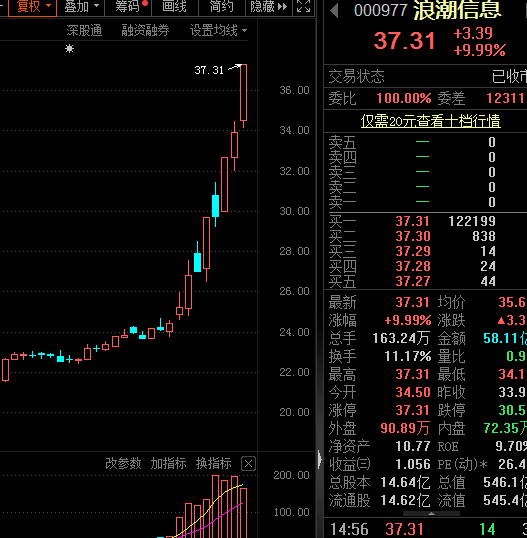Click the red-dotted 筹码 toolbar item
Screen dimensions: 527x538
click(x=131, y=7)
